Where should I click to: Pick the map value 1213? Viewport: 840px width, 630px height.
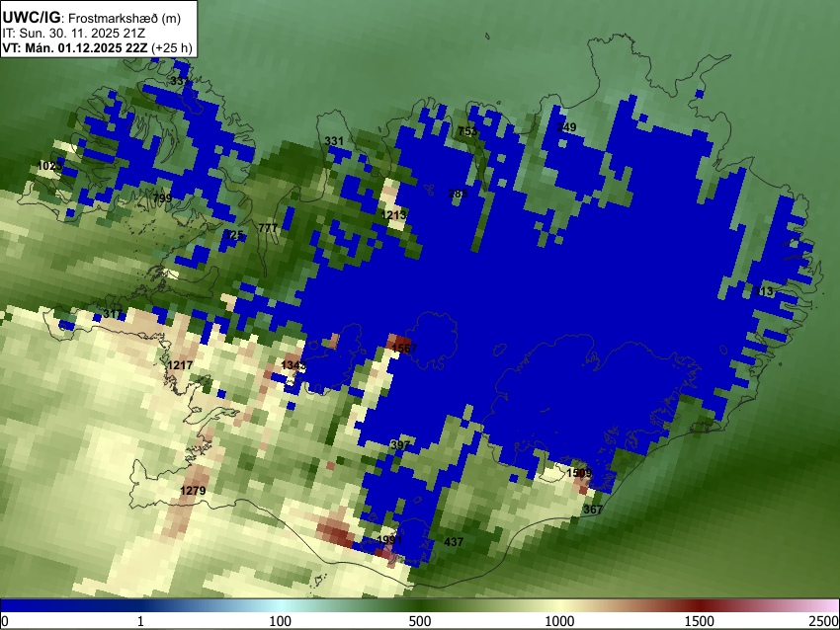click(393, 215)
